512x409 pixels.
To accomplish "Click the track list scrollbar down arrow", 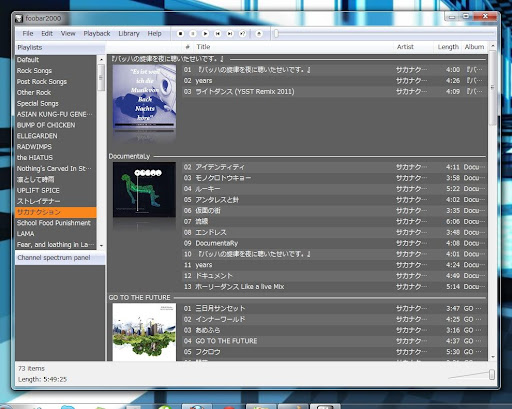I will [493, 357].
